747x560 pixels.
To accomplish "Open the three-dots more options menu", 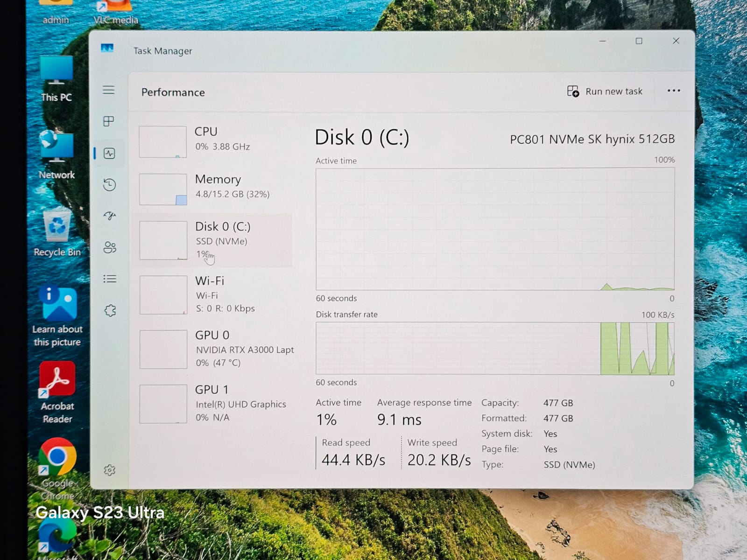I will [674, 91].
